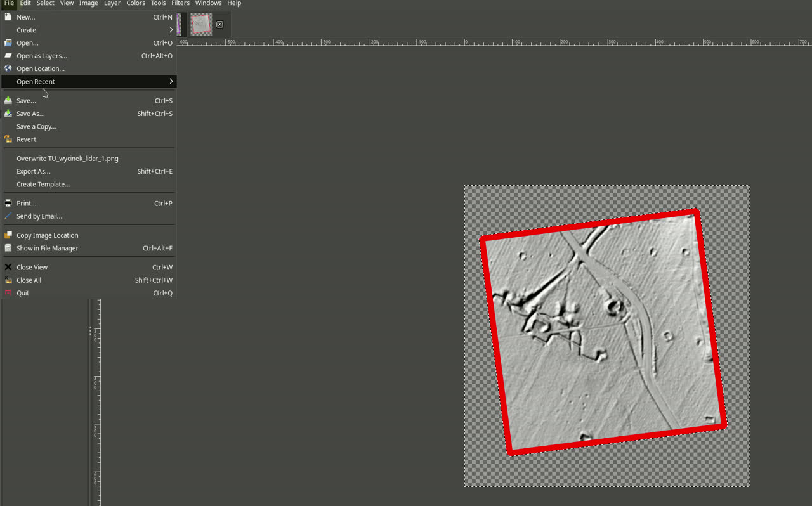Open the Image menu in the menu bar
This screenshot has height=506, width=812.
pos(88,3)
